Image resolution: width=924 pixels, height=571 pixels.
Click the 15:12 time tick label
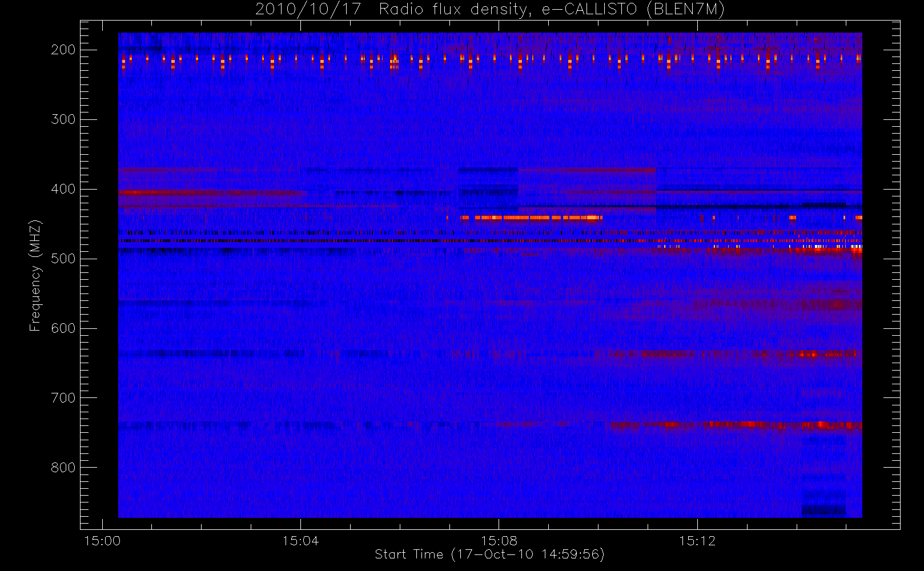[697, 541]
